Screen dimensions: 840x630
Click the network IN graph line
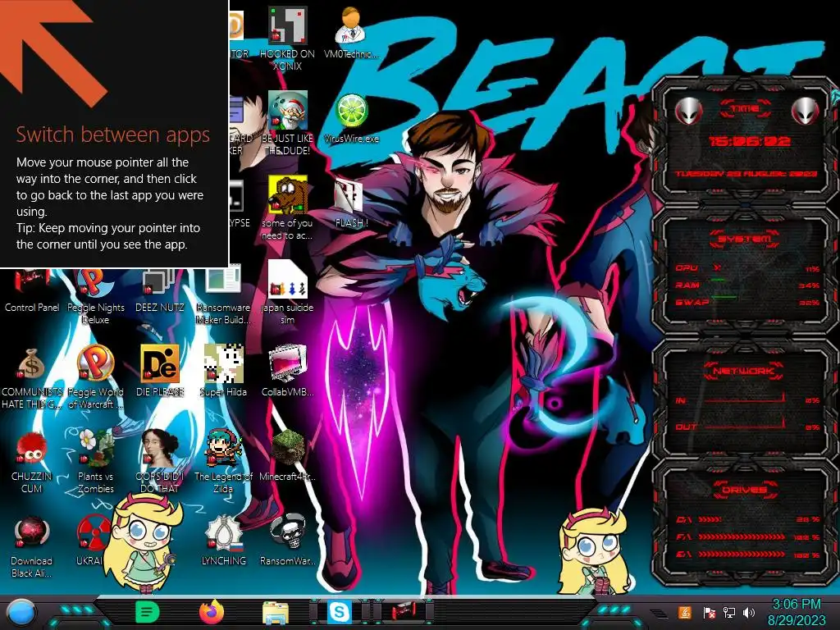[746, 399]
